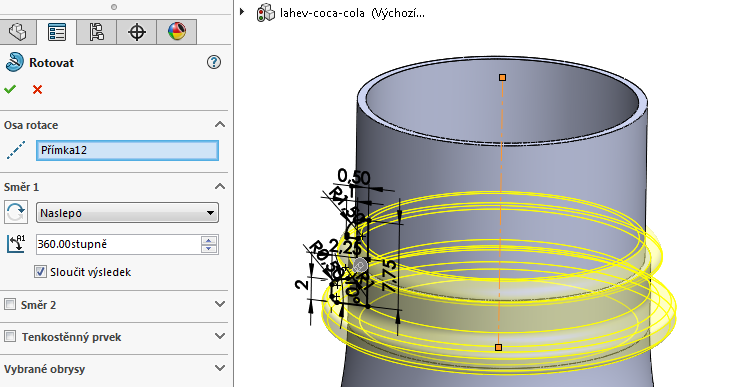Click the lahev-coca-cola part icon

coord(266,12)
